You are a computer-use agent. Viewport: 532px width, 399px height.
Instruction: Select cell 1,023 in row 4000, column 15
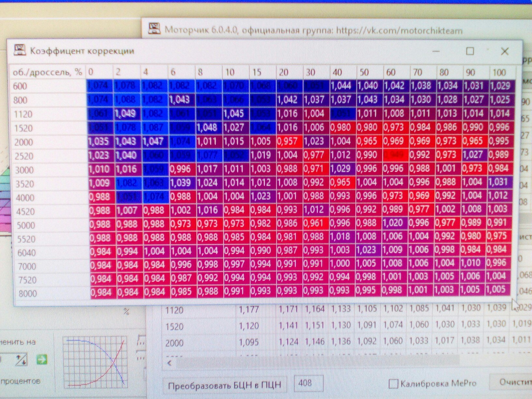point(263,196)
